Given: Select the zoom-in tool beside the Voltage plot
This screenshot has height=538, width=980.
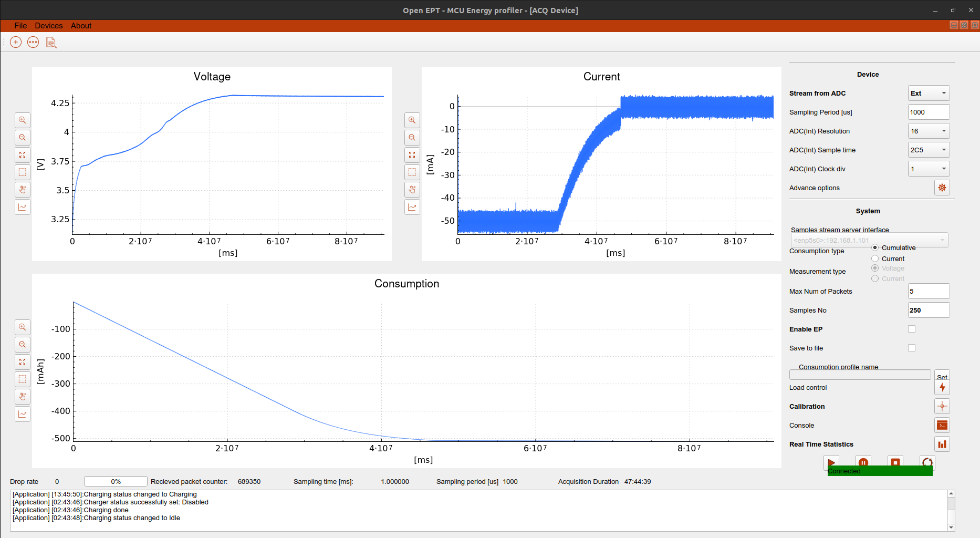Looking at the screenshot, I should (x=22, y=120).
